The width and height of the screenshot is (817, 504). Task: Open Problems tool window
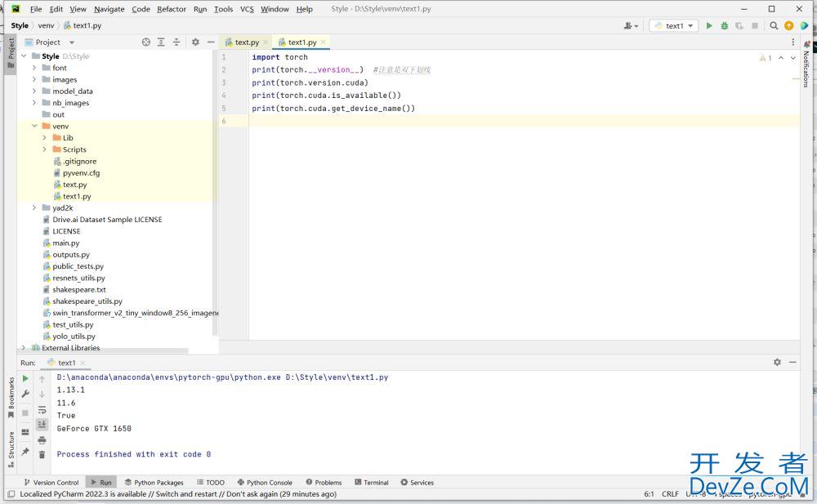(x=324, y=483)
